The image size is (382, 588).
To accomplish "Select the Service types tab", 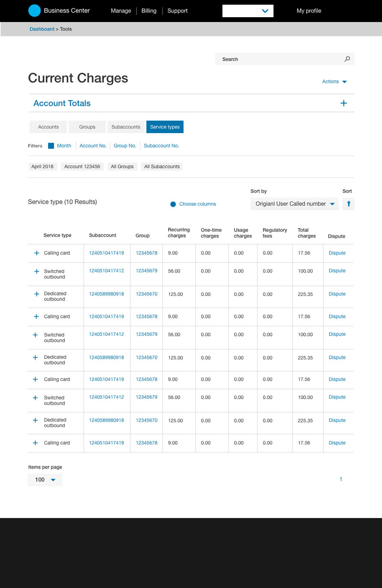I will tap(165, 127).
